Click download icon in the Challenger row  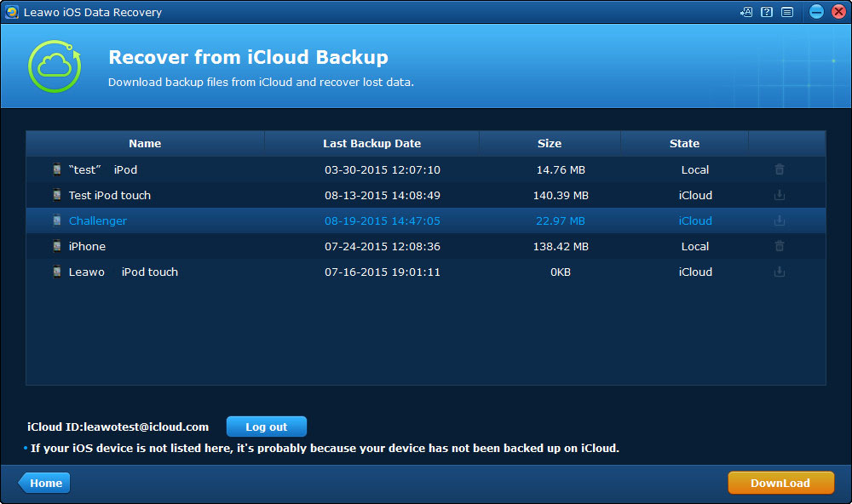(x=780, y=220)
